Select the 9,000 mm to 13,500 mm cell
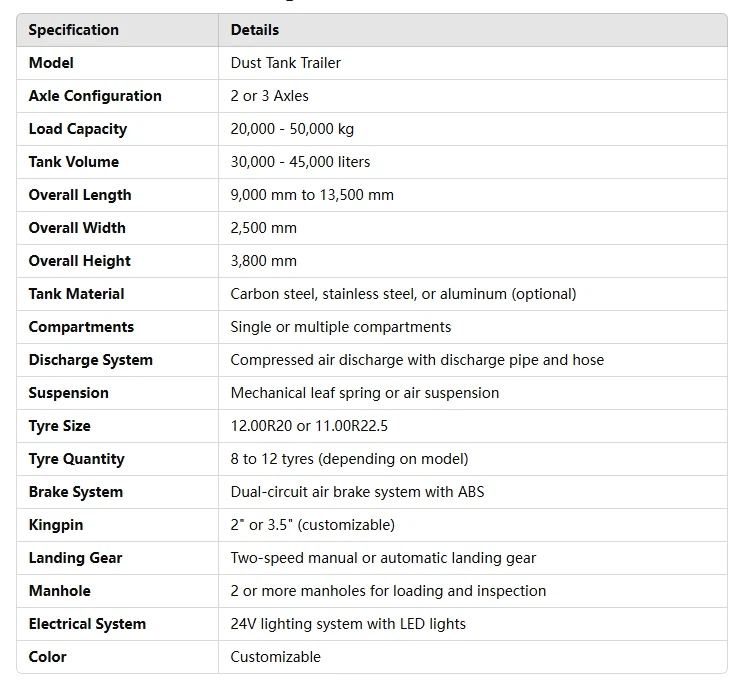The width and height of the screenshot is (745, 686). pos(312,195)
